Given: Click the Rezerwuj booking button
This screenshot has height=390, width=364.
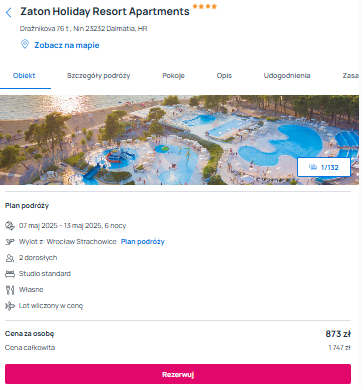Looking at the screenshot, I should (178, 374).
